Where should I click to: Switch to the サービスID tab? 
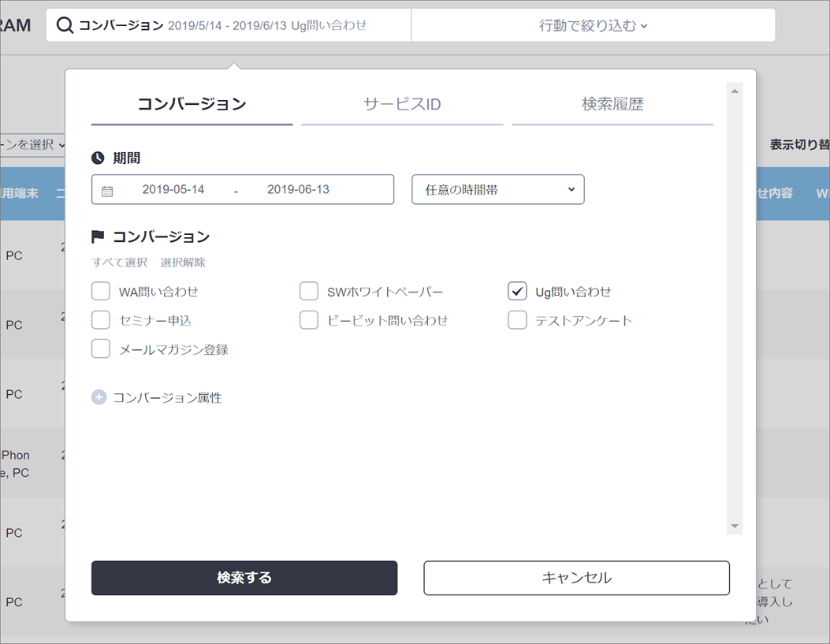402,104
